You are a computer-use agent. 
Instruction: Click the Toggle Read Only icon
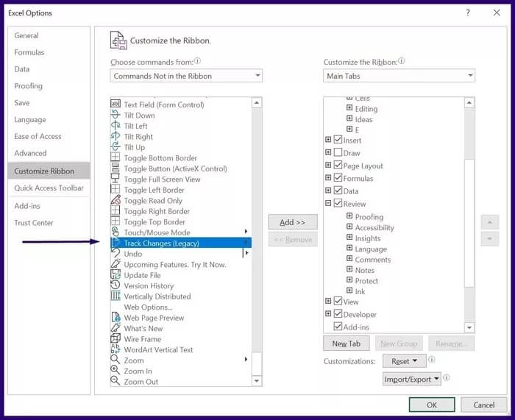pyautogui.click(x=116, y=200)
